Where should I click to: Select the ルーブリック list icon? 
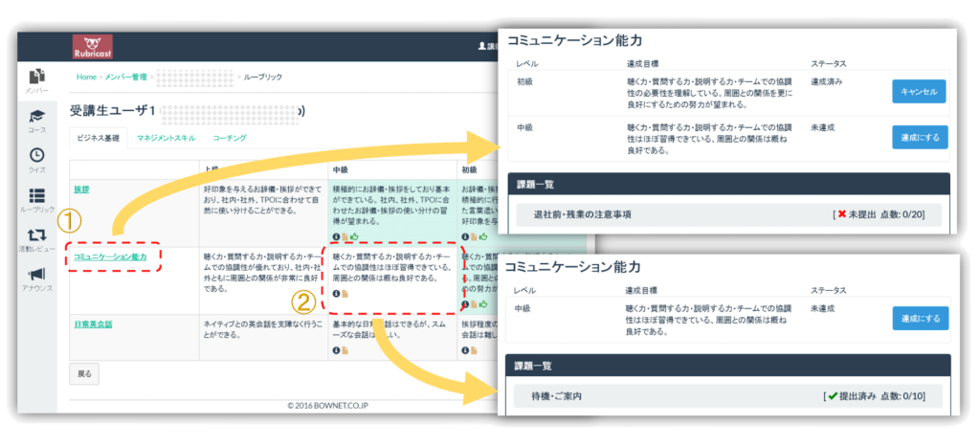36,200
